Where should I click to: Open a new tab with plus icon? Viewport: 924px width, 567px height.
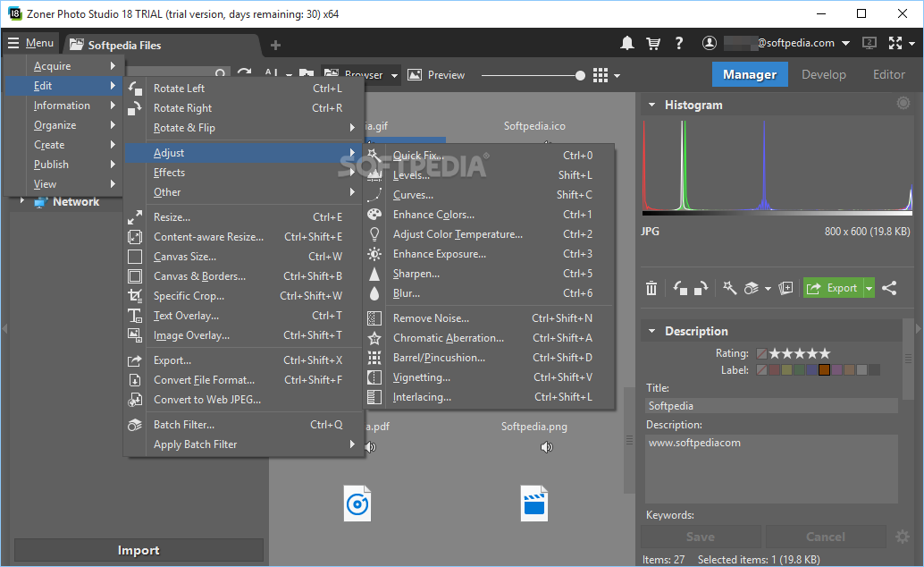[275, 45]
